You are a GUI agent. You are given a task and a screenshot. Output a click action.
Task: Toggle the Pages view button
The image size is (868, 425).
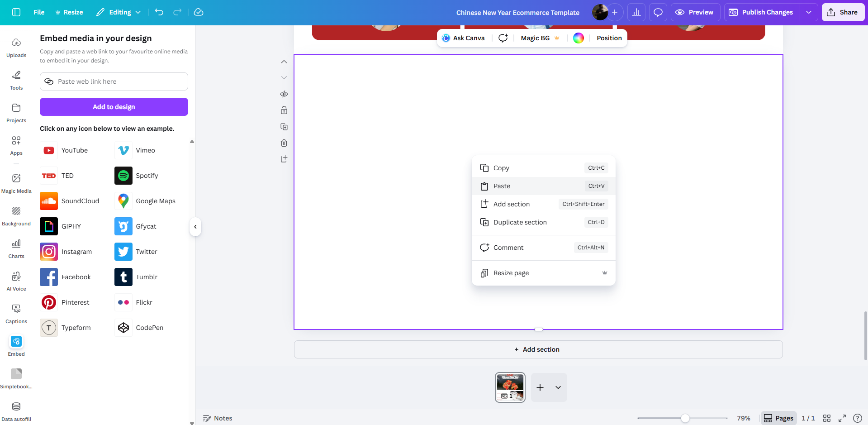(778, 418)
